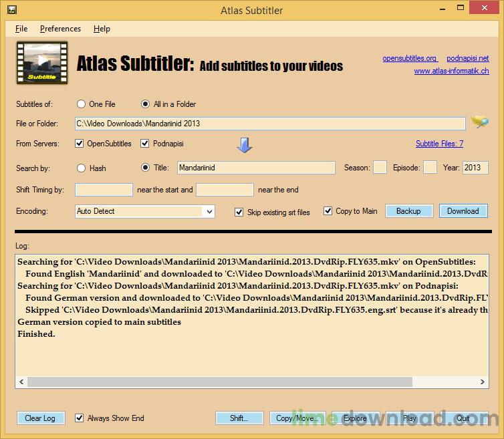
Task: Open the Preferences menu
Action: [60, 29]
